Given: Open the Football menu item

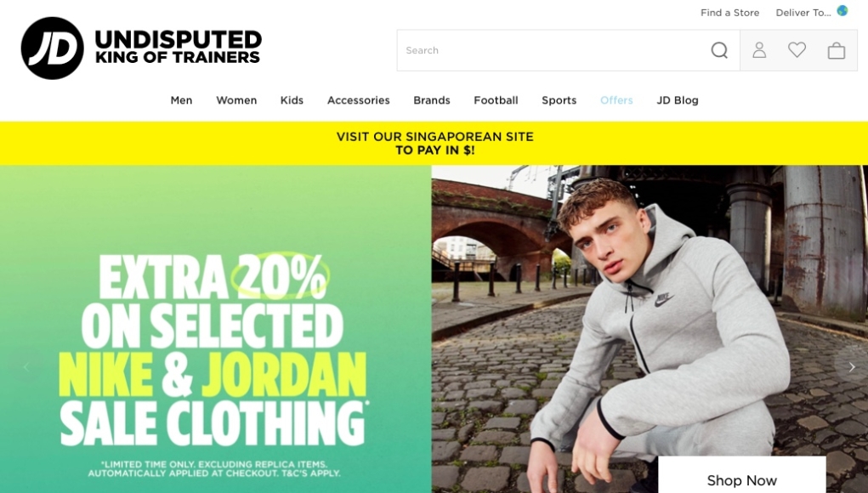Looking at the screenshot, I should coord(496,100).
